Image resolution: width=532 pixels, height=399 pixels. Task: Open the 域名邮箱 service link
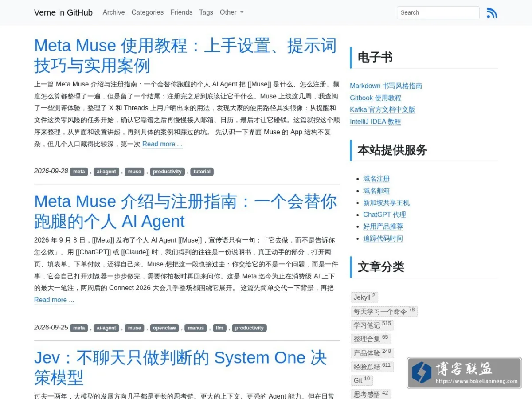click(376, 191)
